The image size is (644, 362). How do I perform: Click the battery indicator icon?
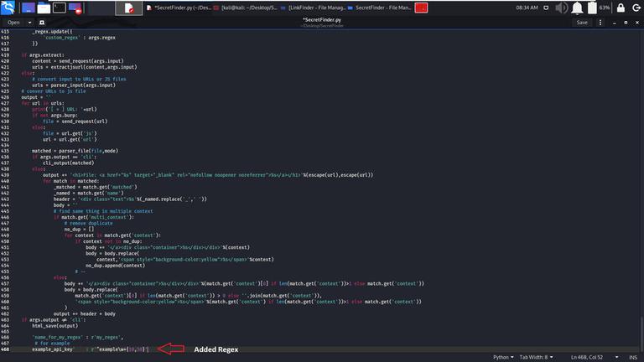tap(592, 8)
